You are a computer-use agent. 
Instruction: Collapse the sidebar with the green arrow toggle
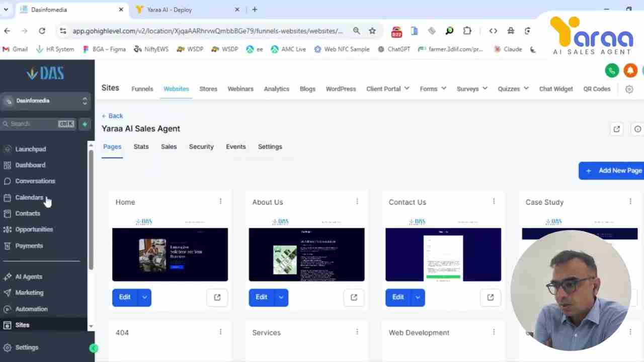click(x=94, y=348)
